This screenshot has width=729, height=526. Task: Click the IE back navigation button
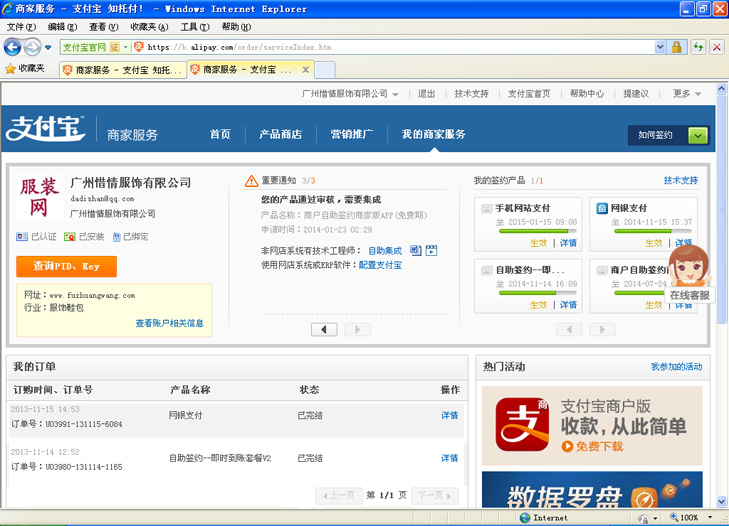point(13,47)
